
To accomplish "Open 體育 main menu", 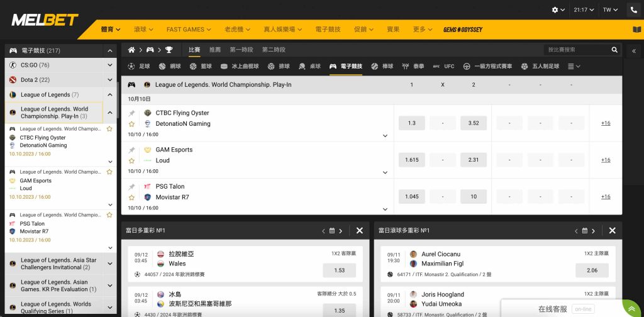I will coord(111,30).
